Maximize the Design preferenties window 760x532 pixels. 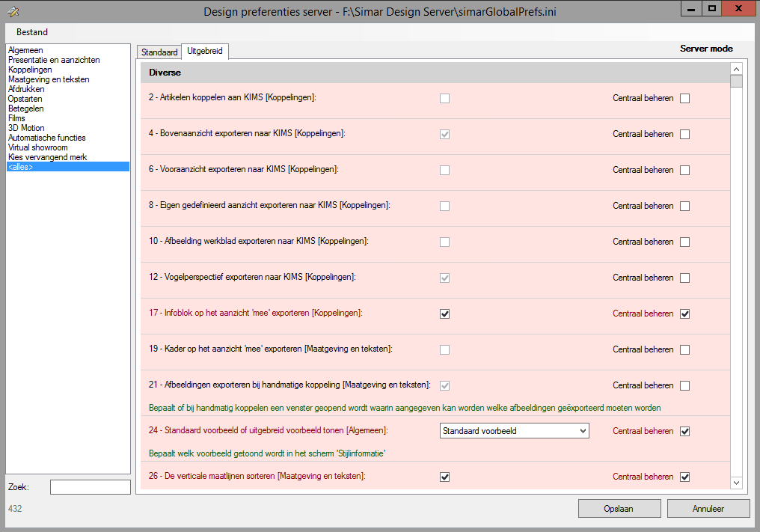712,8
